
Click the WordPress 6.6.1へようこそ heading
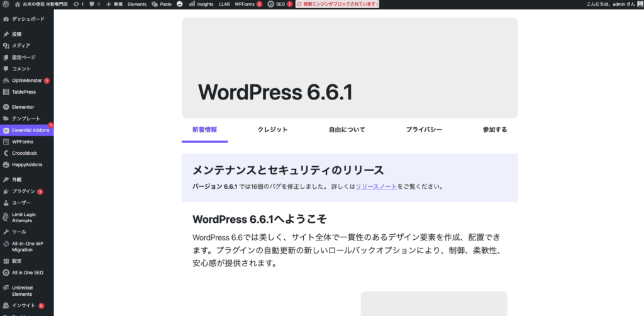tap(260, 220)
